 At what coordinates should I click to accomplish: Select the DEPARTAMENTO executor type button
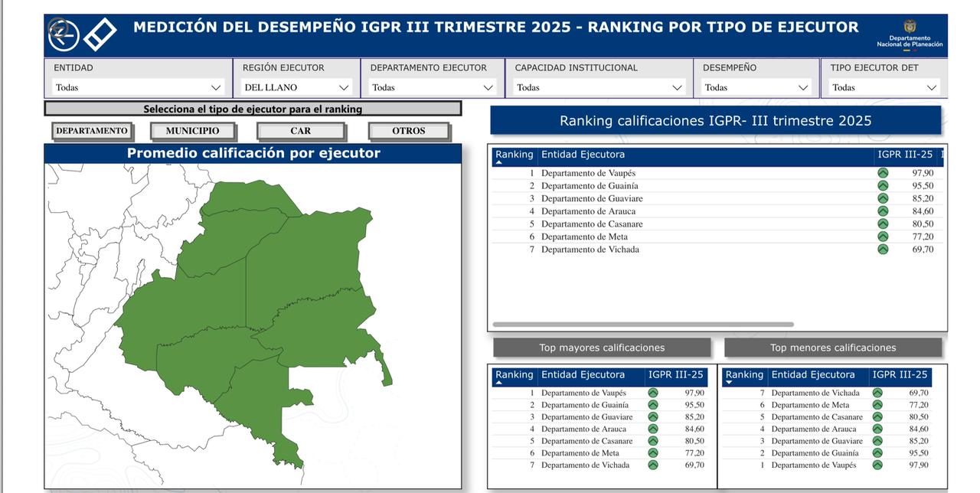92,131
